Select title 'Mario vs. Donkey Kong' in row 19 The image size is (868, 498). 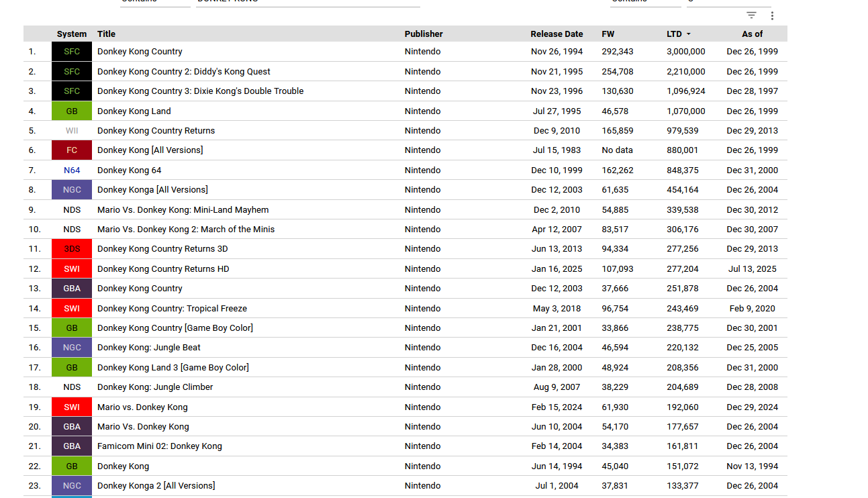tap(142, 407)
